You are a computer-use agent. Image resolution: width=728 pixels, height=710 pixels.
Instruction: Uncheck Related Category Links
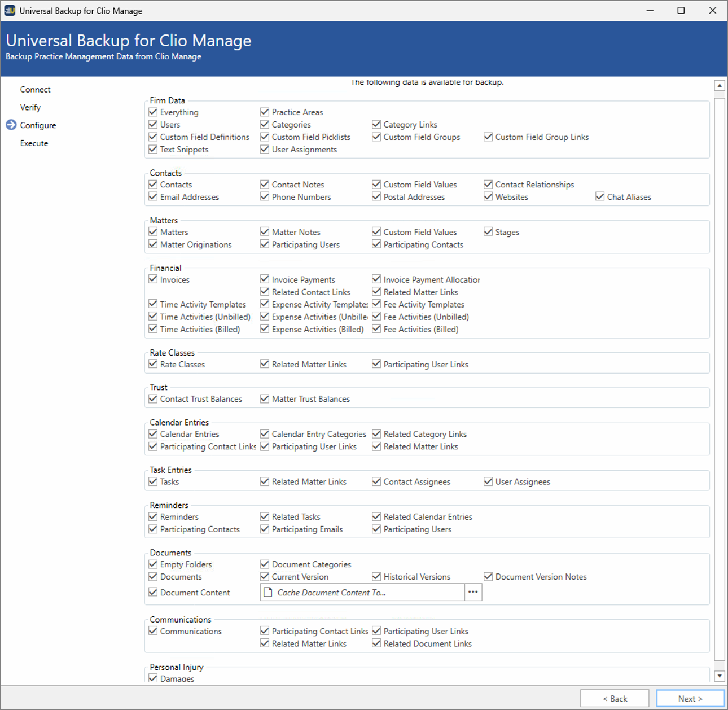click(x=376, y=433)
